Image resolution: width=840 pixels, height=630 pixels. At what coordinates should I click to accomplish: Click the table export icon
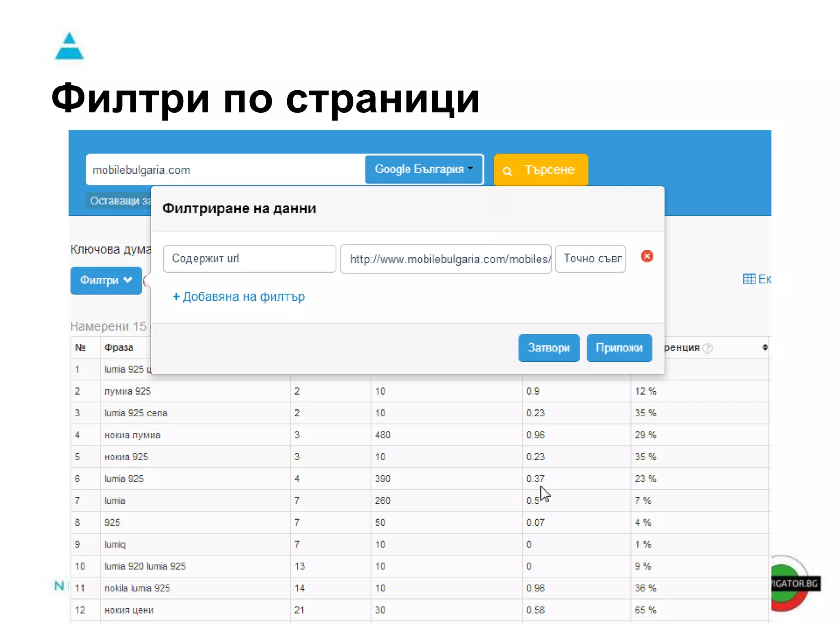pyautogui.click(x=749, y=279)
